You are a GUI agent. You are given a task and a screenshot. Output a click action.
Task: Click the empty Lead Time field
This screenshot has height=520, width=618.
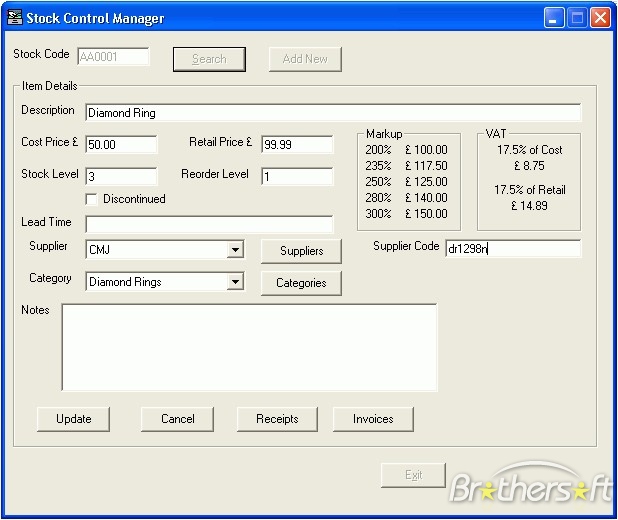(x=209, y=224)
